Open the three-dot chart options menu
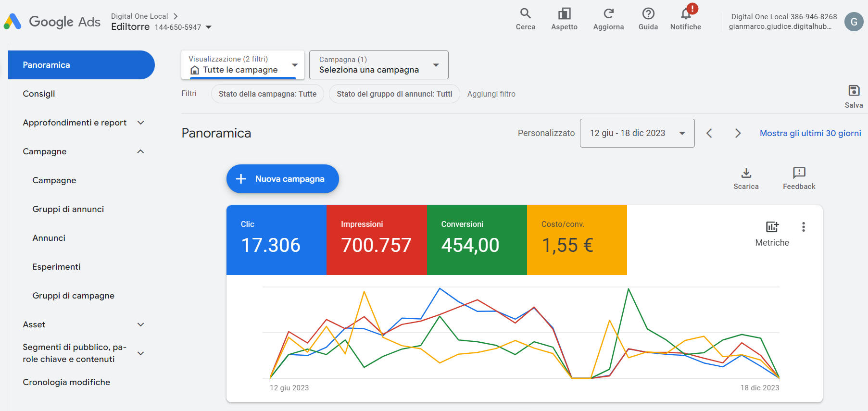This screenshot has width=868, height=411. (803, 227)
